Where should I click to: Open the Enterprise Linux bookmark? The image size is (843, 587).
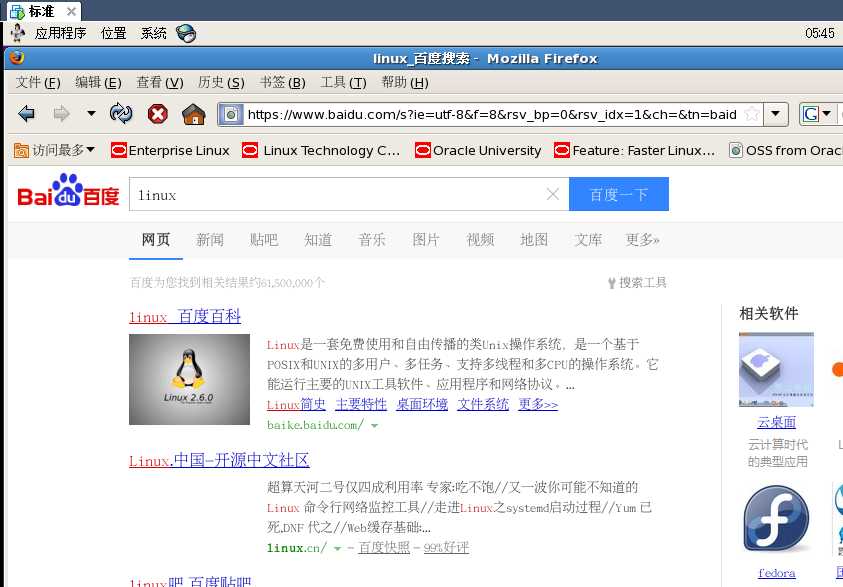point(170,151)
